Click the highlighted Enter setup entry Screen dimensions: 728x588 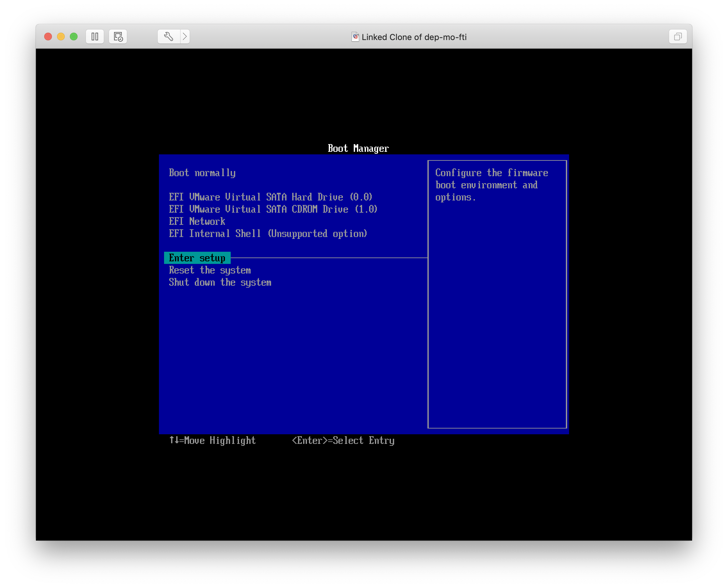[197, 258]
